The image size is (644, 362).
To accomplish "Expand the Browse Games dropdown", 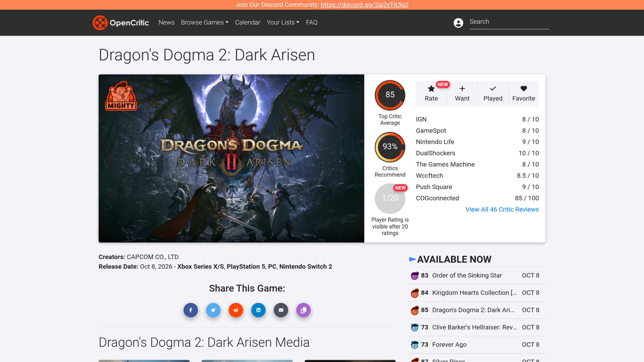I will click(205, 22).
